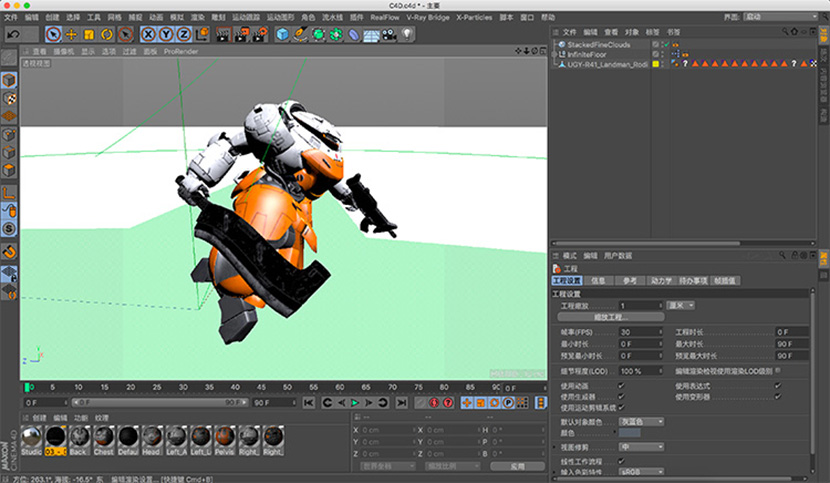The image size is (830, 483).
Task: Toggle 线性工作流程 (Linear Workflow) checkbox
Action: coord(621,461)
